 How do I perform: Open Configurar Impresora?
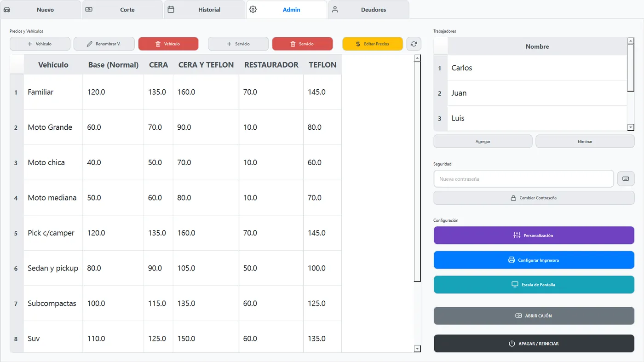pos(534,260)
